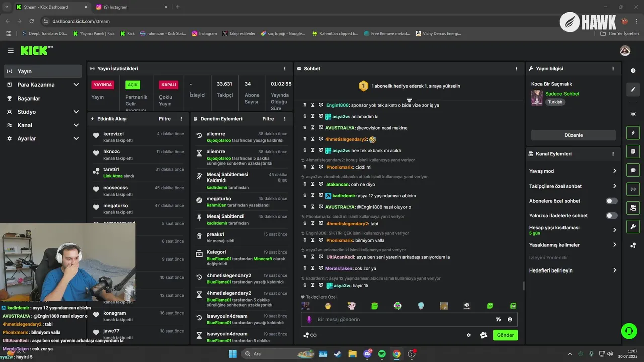Open the Takip edilenler bookmark
The height and width of the screenshot is (362, 644).
[x=239, y=34]
